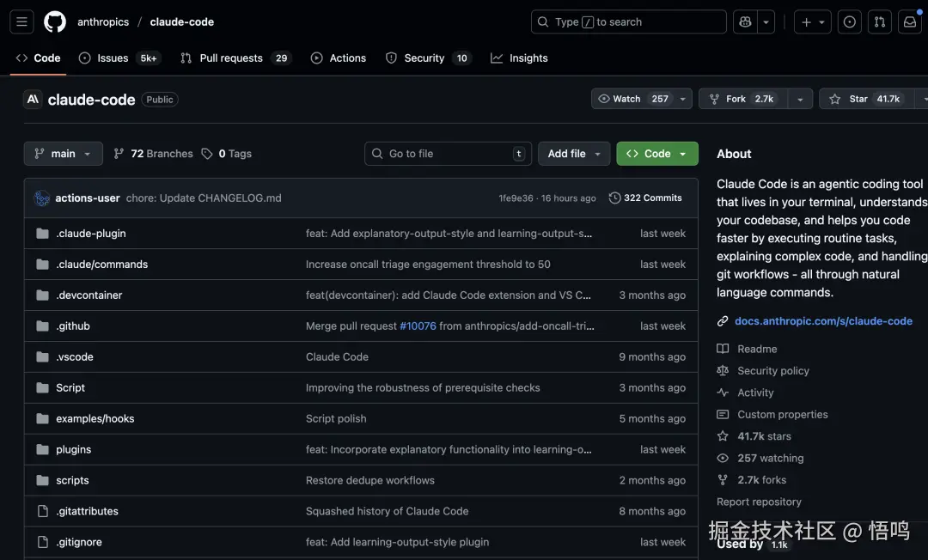Open the Copilot chat icon
The image size is (928, 560).
pyautogui.click(x=745, y=21)
